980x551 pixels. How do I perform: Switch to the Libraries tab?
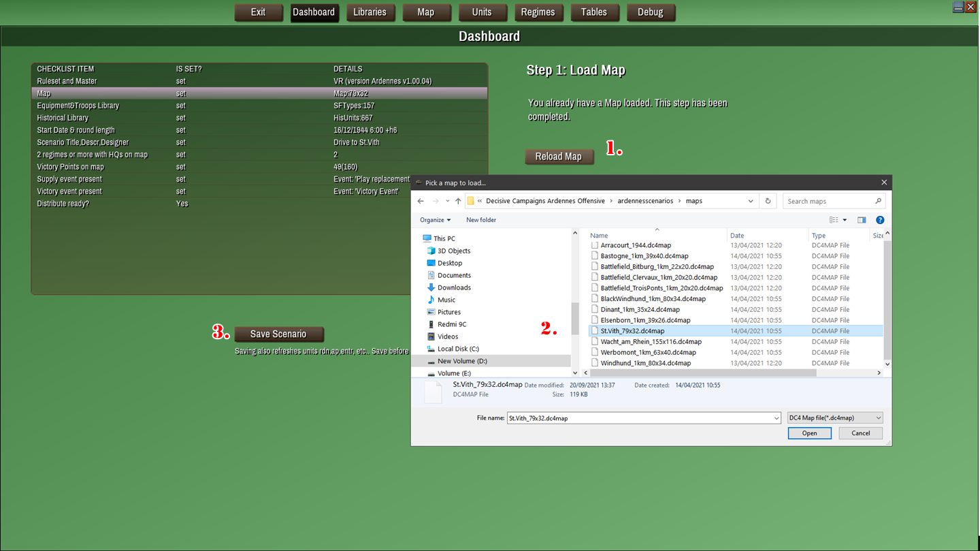(370, 12)
